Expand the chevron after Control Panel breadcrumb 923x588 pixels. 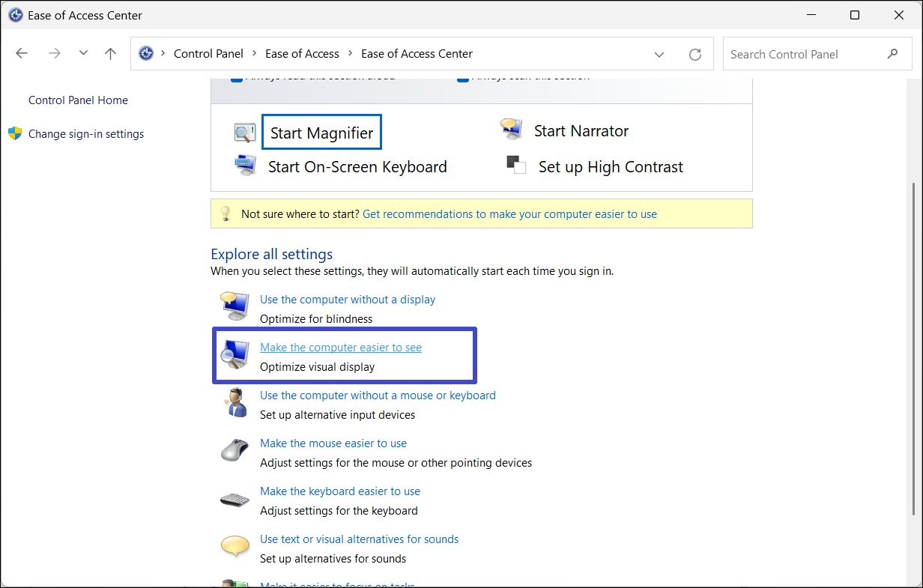coord(255,54)
